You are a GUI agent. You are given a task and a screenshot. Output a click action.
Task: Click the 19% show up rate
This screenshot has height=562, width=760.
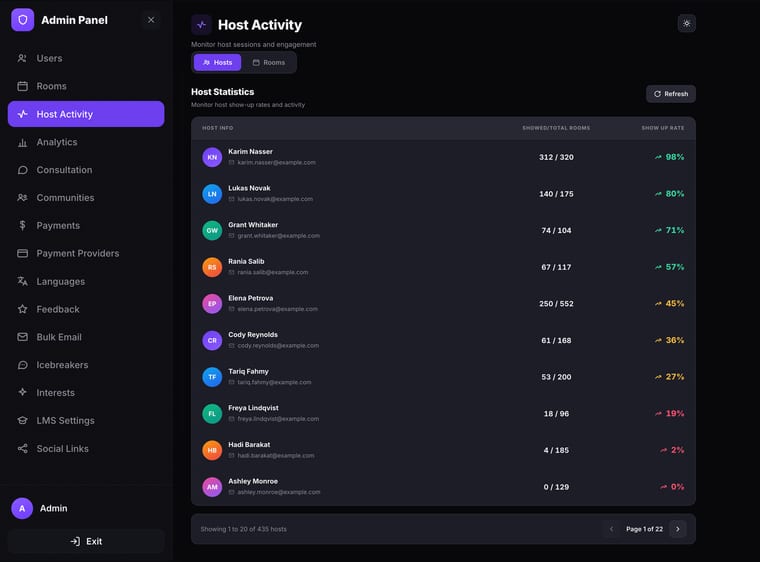(x=675, y=414)
